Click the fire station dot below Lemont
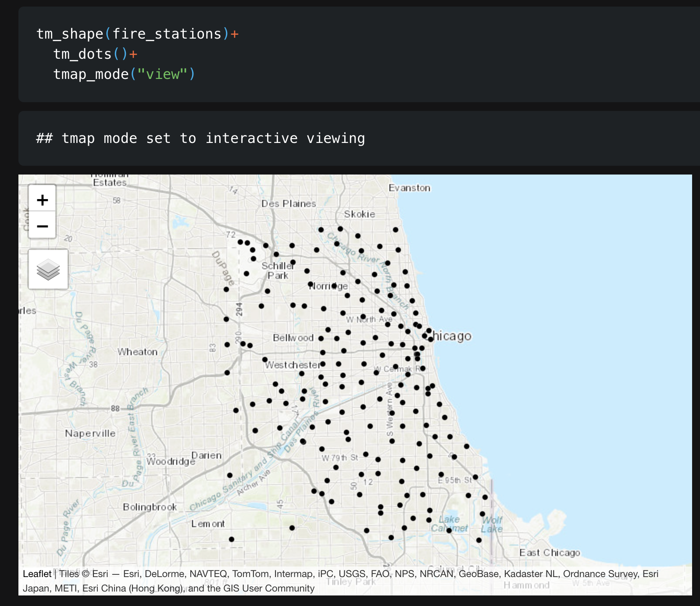 (232, 539)
